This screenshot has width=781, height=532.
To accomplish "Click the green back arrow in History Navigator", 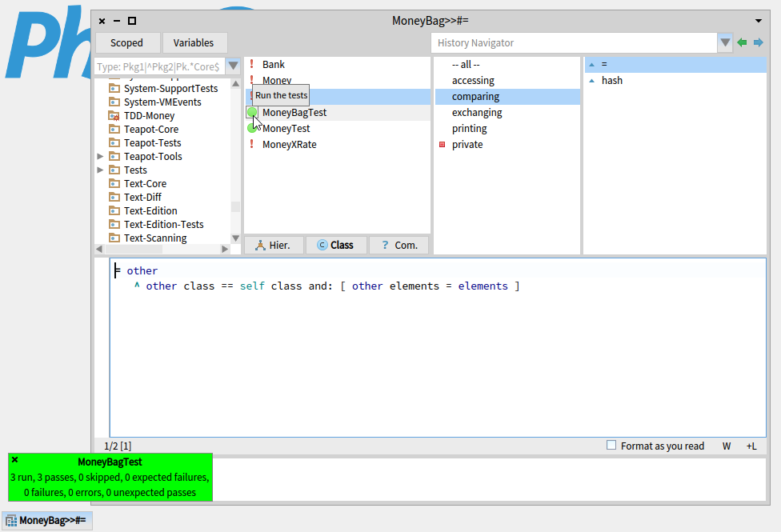I will (742, 42).
